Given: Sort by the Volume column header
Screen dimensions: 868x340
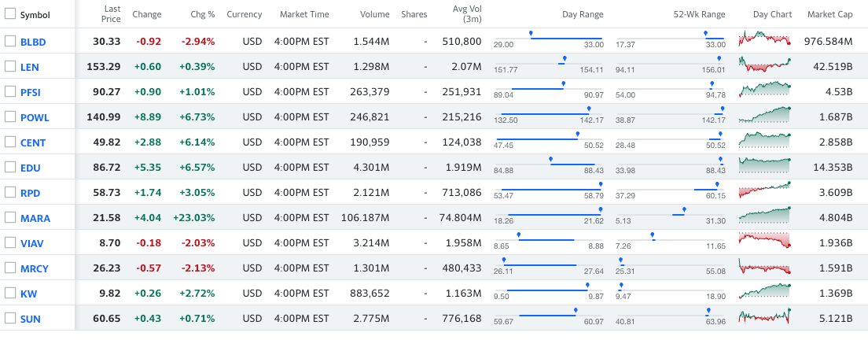Looking at the screenshot, I should (x=375, y=14).
